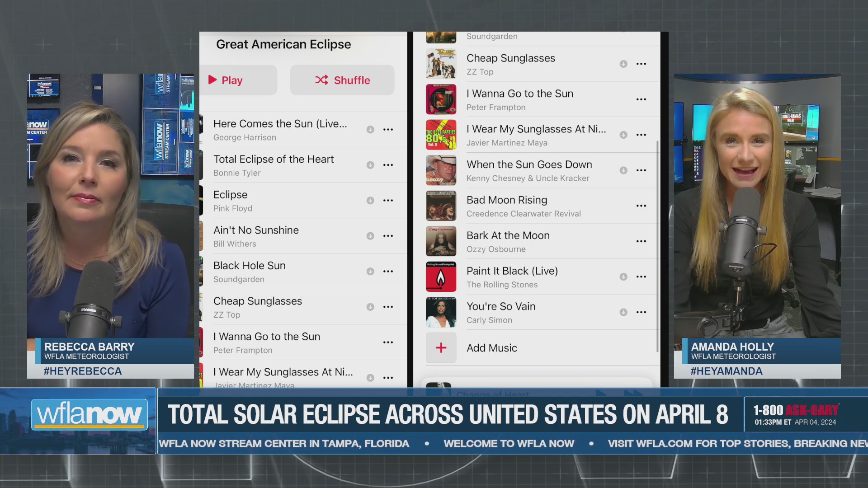Download "Here Comes the Sun" by George Harrison
The image size is (868, 488).
click(370, 129)
